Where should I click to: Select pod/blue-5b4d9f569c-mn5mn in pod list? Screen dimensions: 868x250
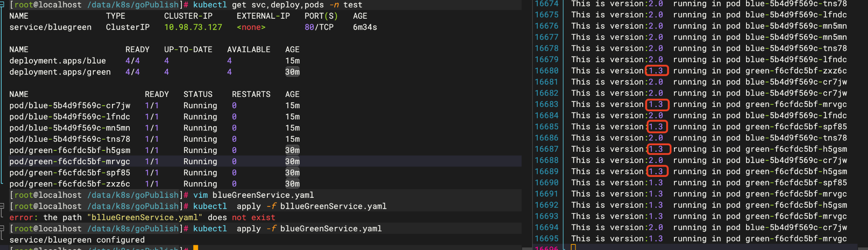tap(70, 128)
